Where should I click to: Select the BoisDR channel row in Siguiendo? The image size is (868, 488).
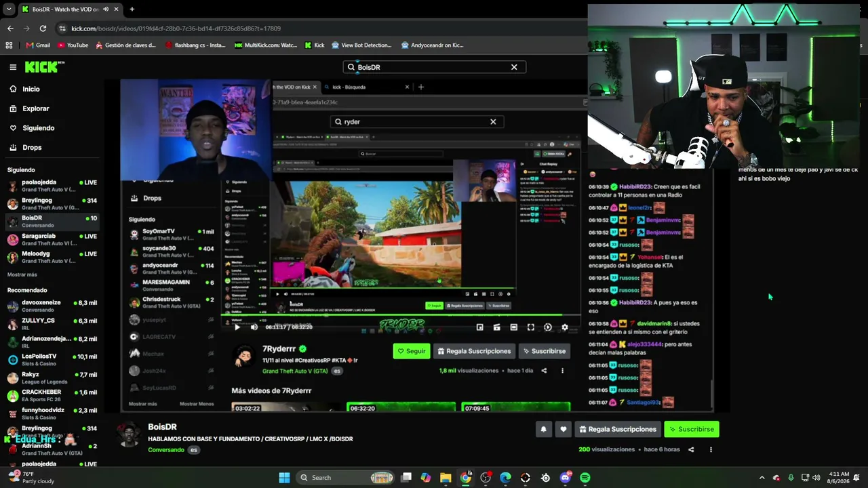(52, 222)
